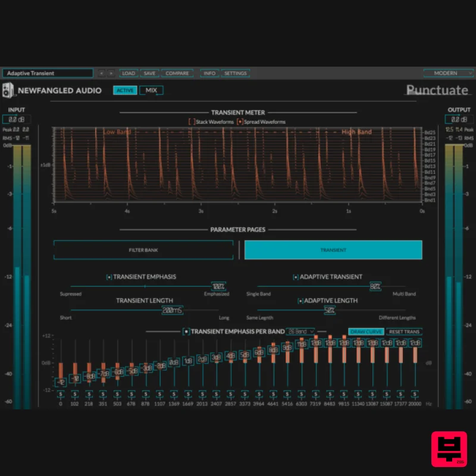Click LOAD to load a preset
This screenshot has width=476, height=476.
[129, 73]
